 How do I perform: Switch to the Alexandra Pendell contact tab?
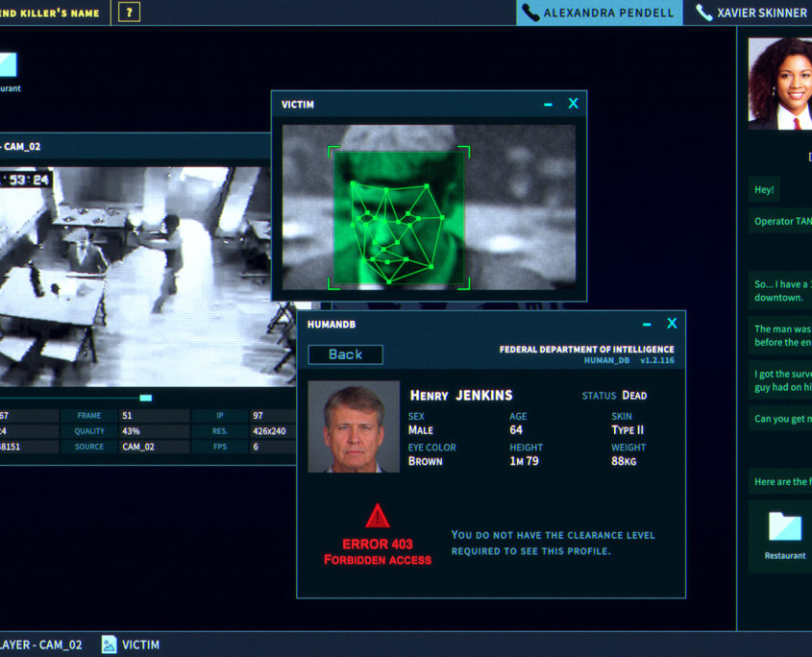coord(607,12)
